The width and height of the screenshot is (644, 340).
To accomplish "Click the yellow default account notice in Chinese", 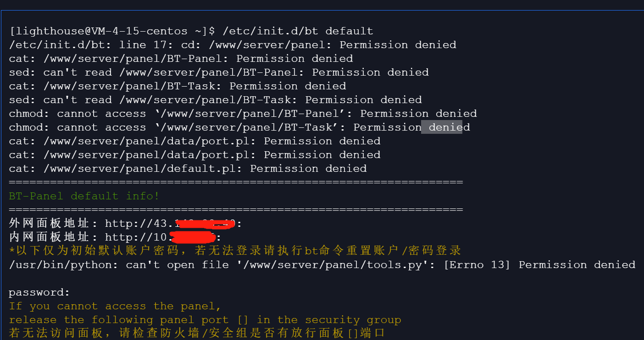I will click(x=235, y=251).
